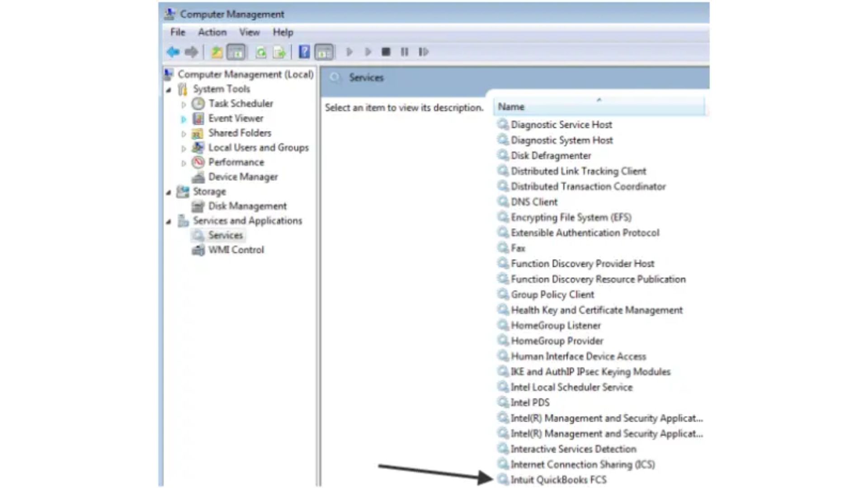Click the Refresh icon in the toolbar
The height and width of the screenshot is (488, 868).
tap(261, 52)
